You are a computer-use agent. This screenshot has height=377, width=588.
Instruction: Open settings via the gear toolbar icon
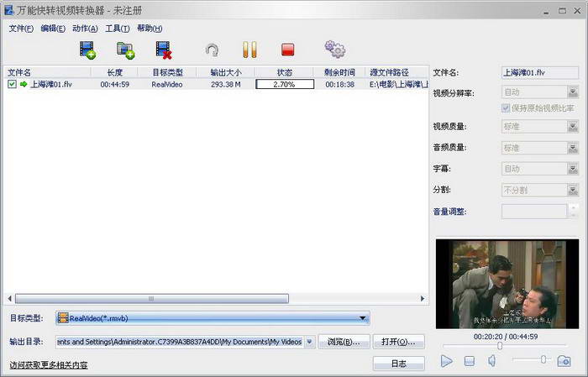(335, 50)
